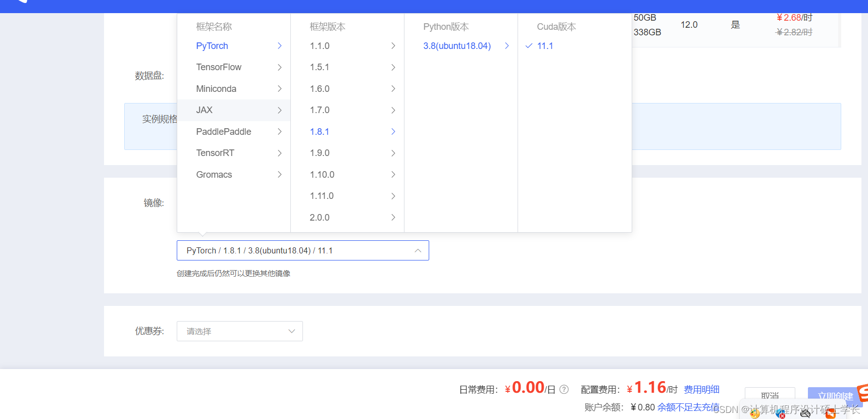Screen dimensions: 868x419
Task: Click the coupon dropdown arrow icon
Action: click(x=291, y=331)
